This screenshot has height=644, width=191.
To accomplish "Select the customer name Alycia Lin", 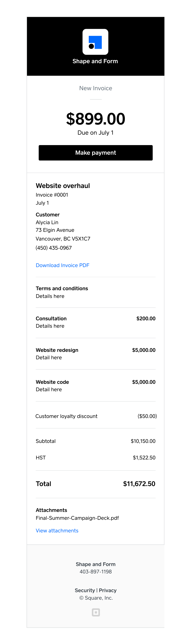I will [x=47, y=222].
